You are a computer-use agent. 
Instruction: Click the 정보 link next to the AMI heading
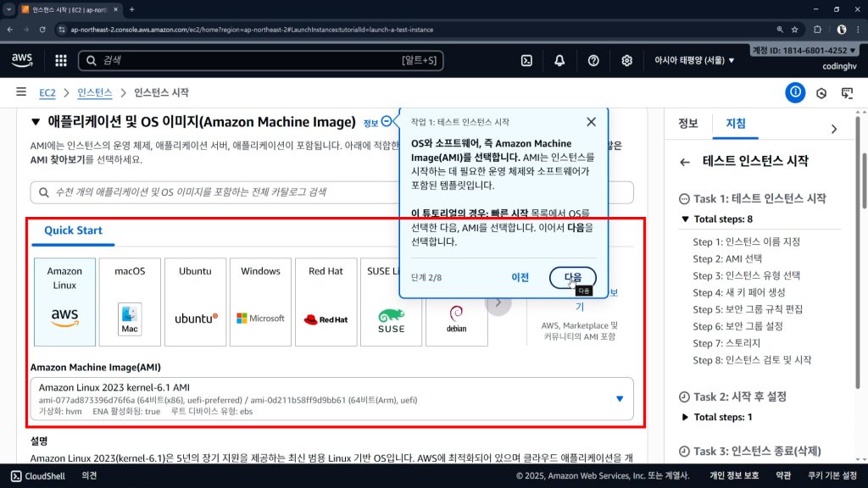(370, 123)
